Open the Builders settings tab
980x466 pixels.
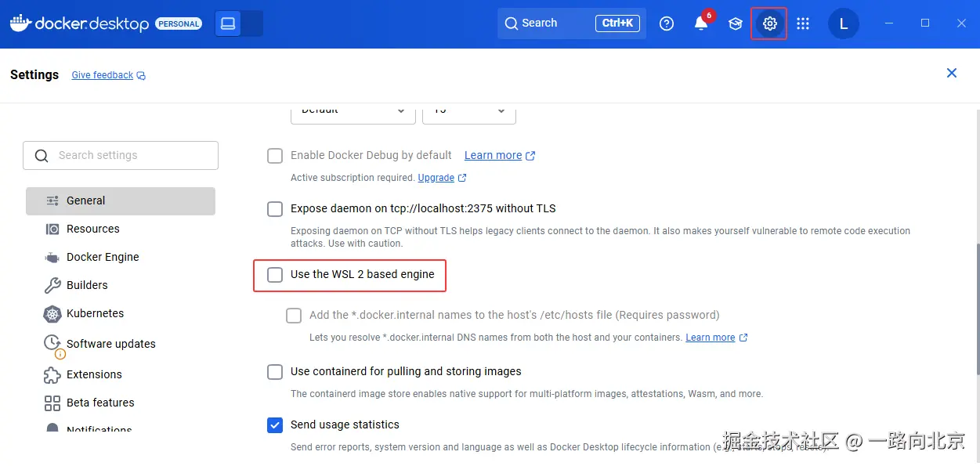click(121, 285)
